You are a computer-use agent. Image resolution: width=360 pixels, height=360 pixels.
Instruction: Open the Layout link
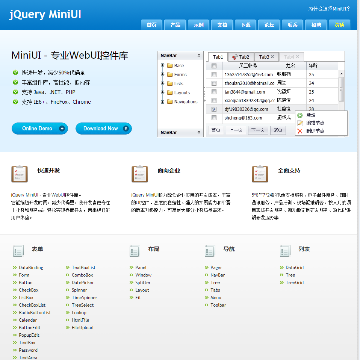(142, 290)
